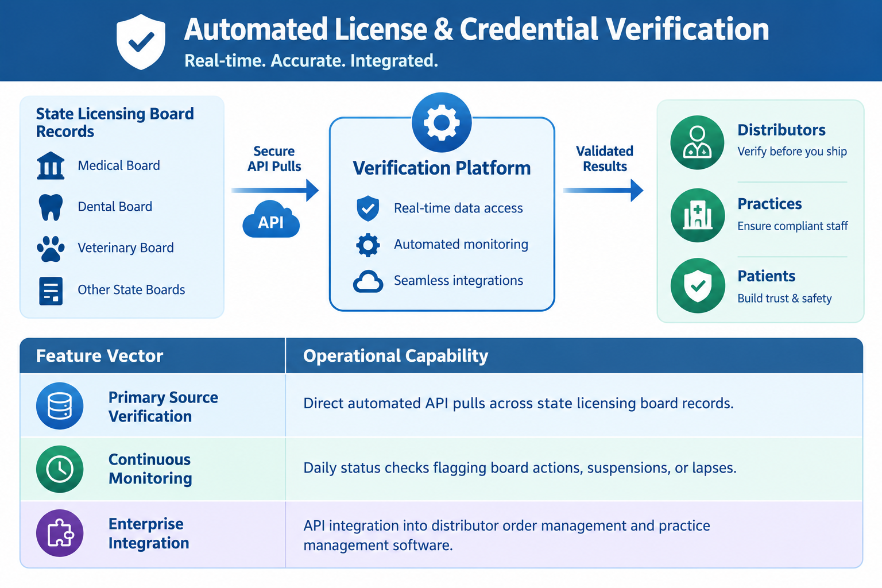Click the 'Secure API Pulls' label
The width and height of the screenshot is (882, 588).
[274, 158]
